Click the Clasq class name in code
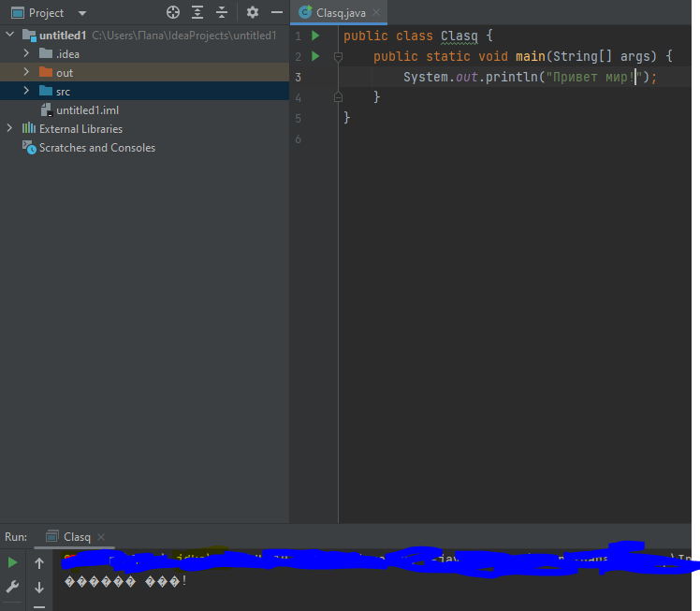 coord(459,36)
